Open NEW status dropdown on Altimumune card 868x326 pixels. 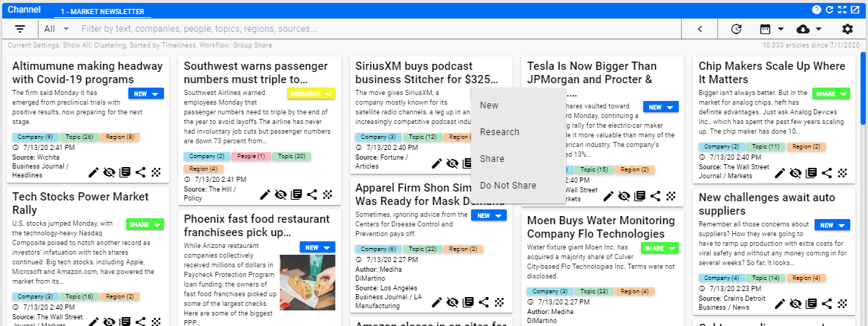pyautogui.click(x=146, y=94)
